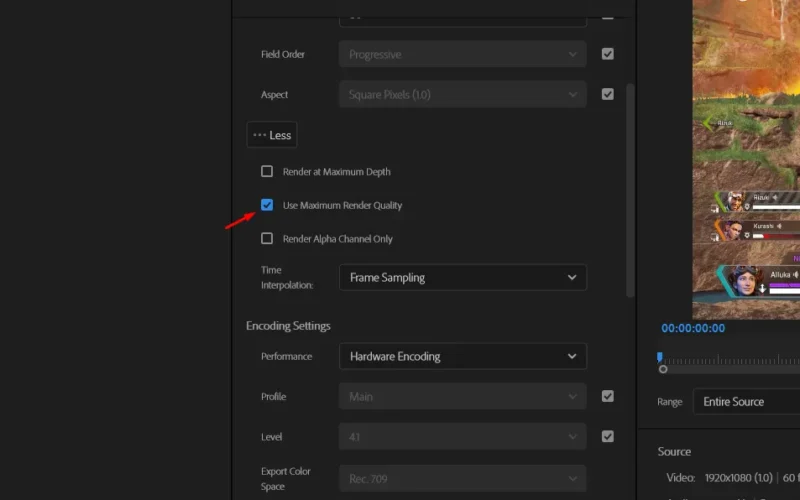Toggle the Profile match-source checkbox
Viewport: 800px width, 500px height.
click(607, 396)
